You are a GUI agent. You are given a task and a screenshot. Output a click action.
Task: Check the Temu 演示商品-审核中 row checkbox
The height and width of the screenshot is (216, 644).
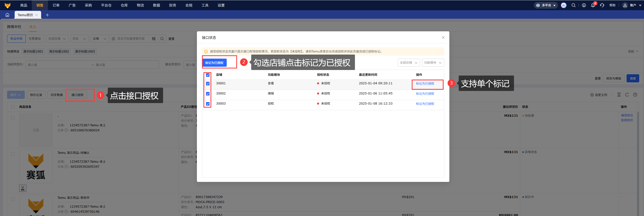13,199
